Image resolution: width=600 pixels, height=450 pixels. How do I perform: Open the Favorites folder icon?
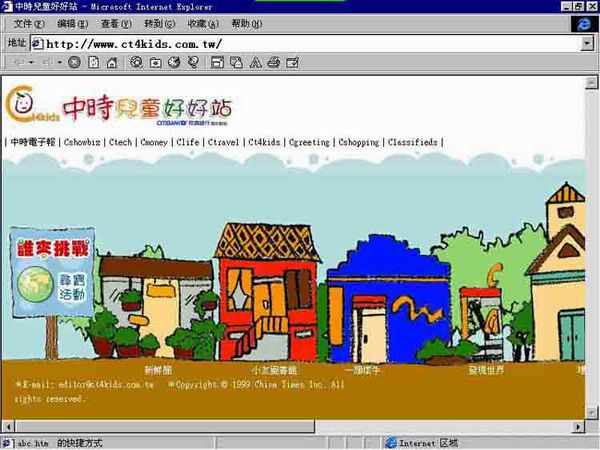tap(155, 62)
